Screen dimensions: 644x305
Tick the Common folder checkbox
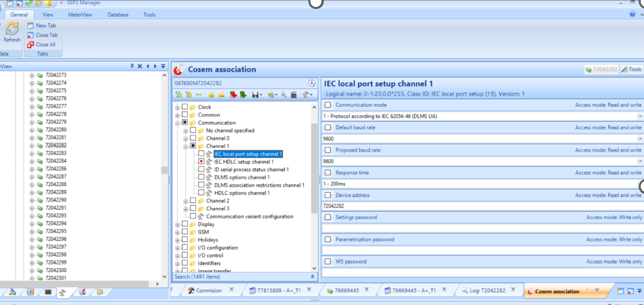(185, 114)
